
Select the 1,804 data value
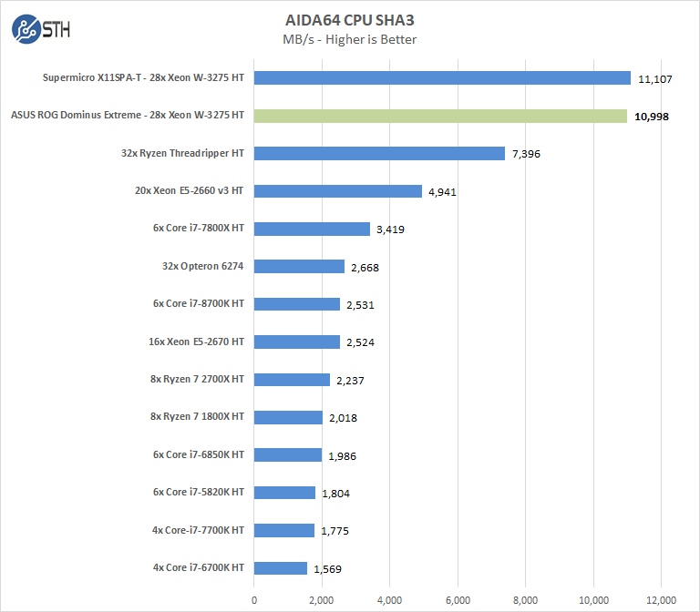point(336,494)
